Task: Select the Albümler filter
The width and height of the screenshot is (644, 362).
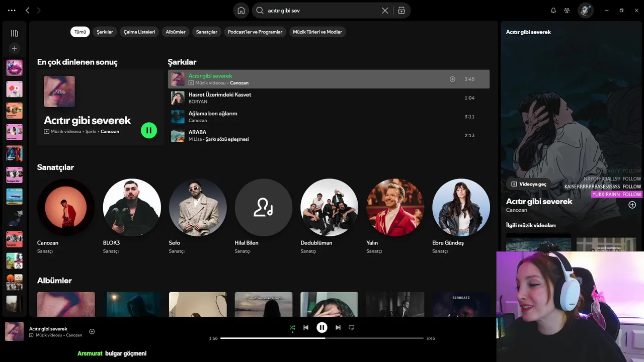Action: point(176,32)
